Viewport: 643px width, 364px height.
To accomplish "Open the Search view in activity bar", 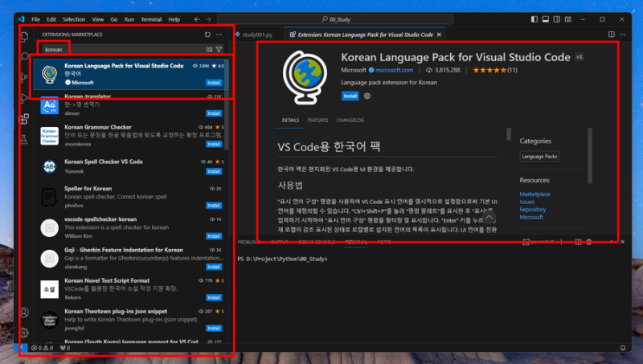I will pyautogui.click(x=24, y=56).
